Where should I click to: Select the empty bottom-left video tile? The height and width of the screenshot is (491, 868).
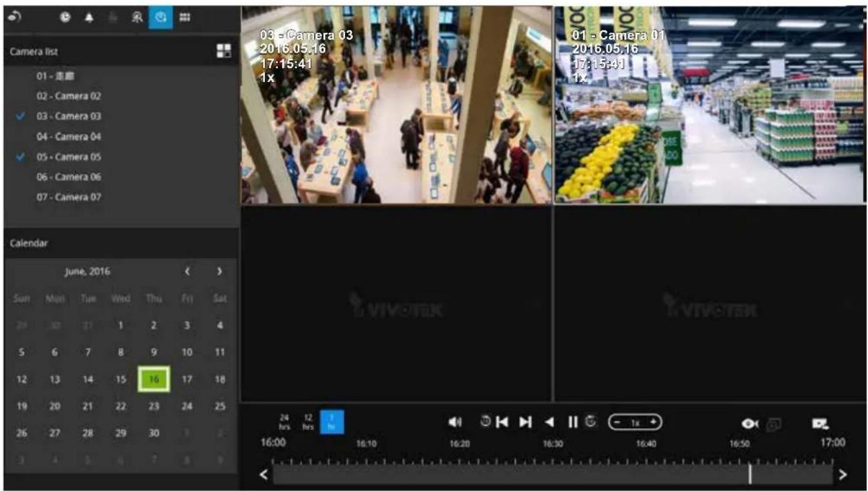[x=396, y=303]
